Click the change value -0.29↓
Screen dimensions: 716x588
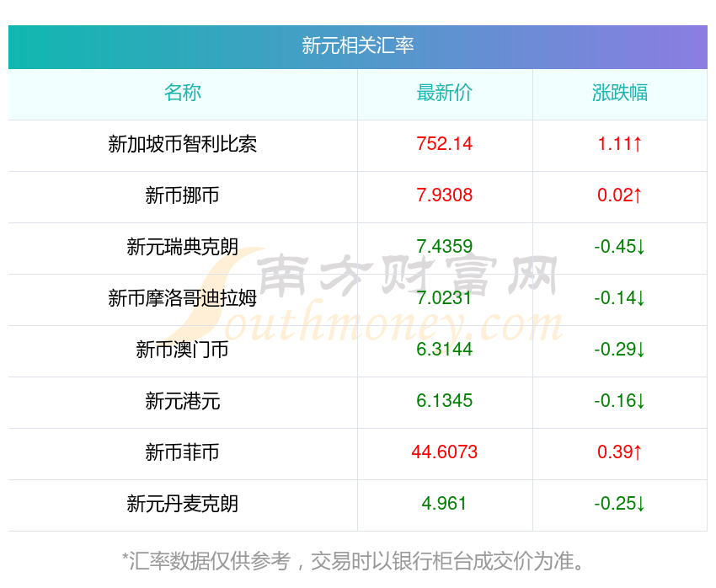[620, 350]
